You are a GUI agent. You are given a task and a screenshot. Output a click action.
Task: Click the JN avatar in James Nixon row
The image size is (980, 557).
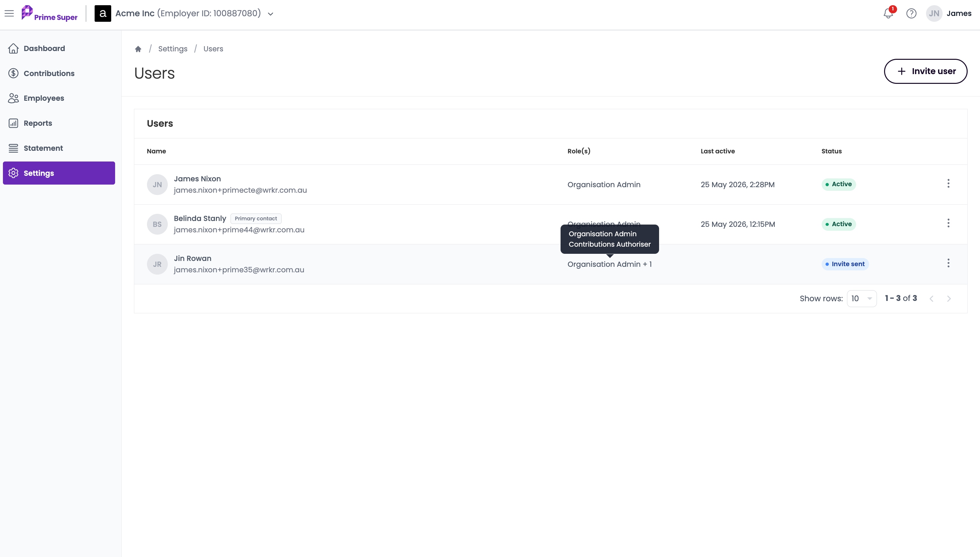(157, 184)
